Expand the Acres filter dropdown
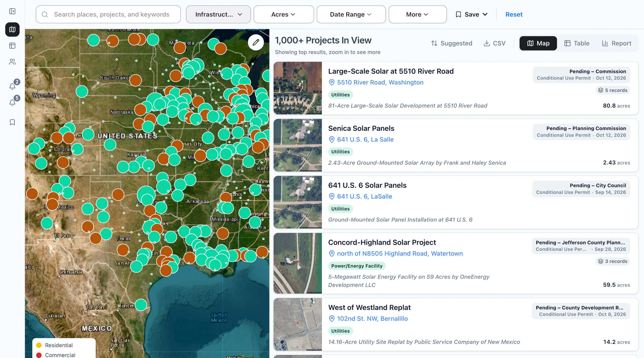 (x=284, y=14)
